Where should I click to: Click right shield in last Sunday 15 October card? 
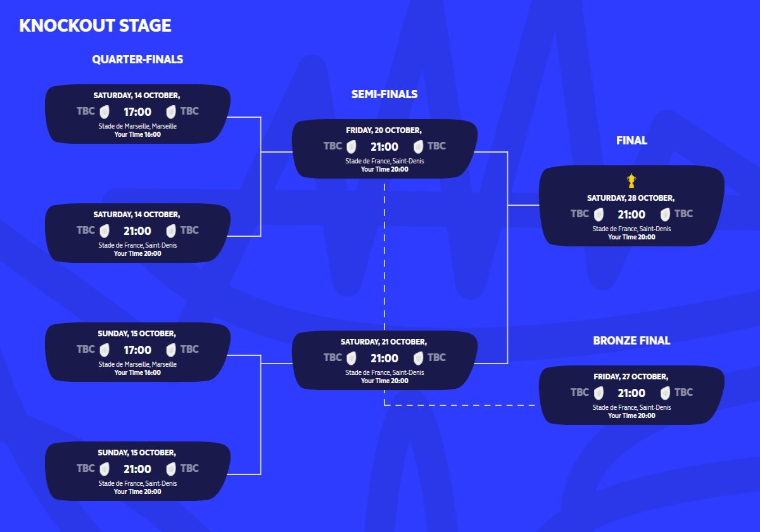tap(171, 469)
